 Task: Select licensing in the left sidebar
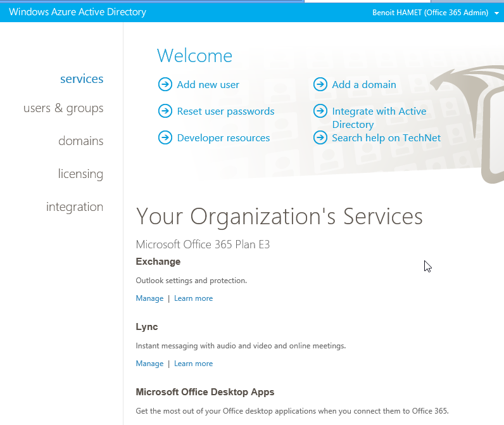point(80,174)
